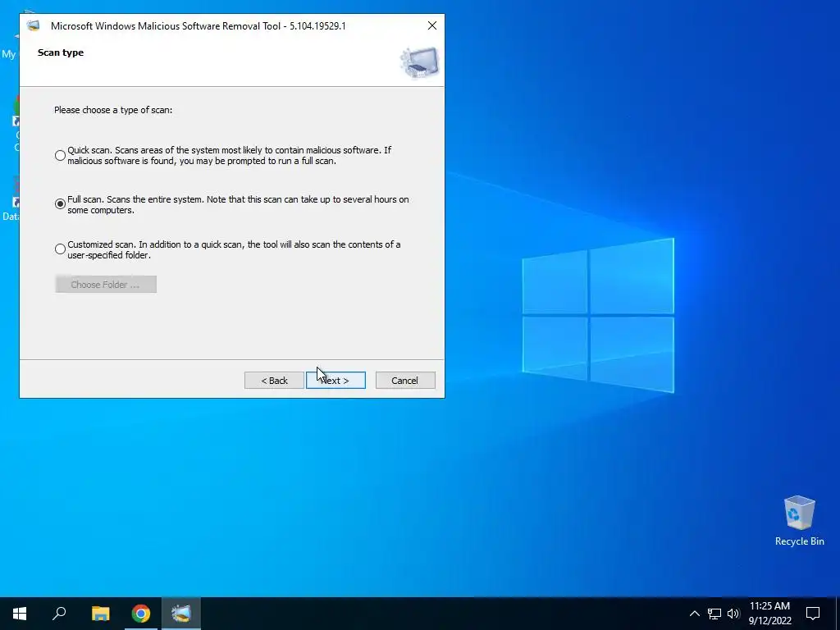Screen dimensions: 840x630
Task: Click the Quick scan description text
Action: 230,155
